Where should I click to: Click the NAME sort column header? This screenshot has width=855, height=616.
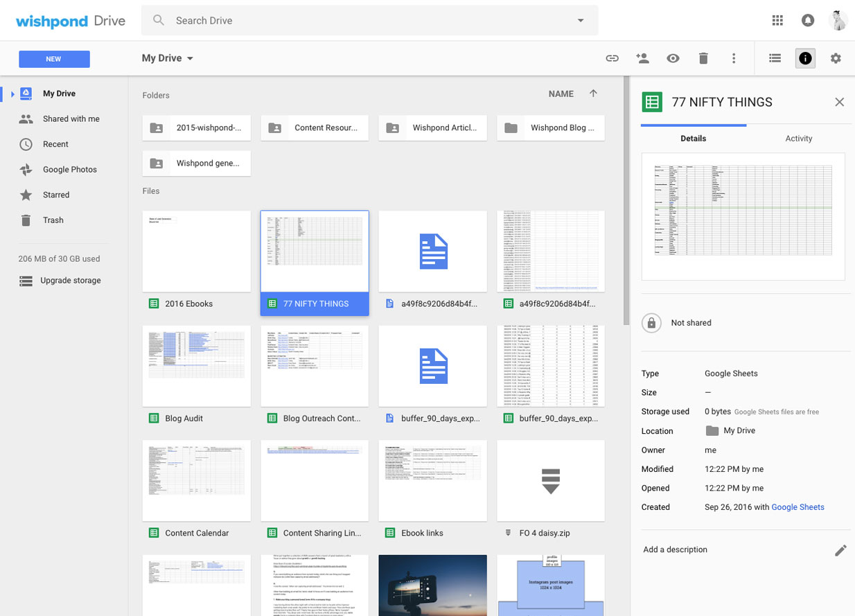coord(561,94)
